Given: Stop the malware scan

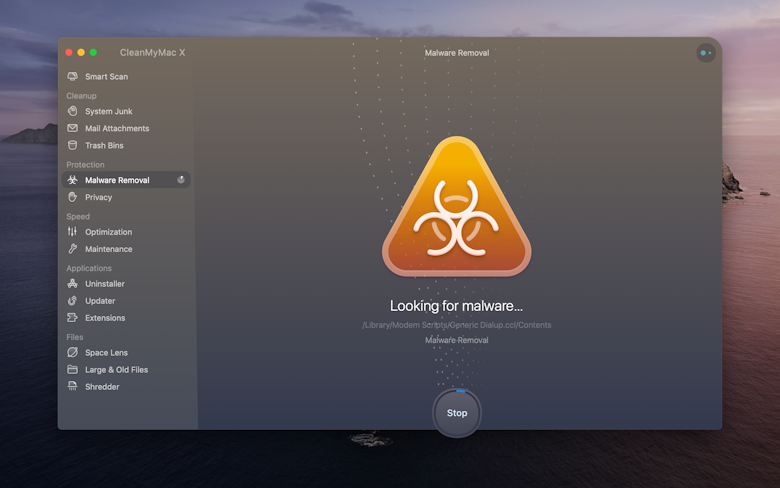Looking at the screenshot, I should point(457,413).
